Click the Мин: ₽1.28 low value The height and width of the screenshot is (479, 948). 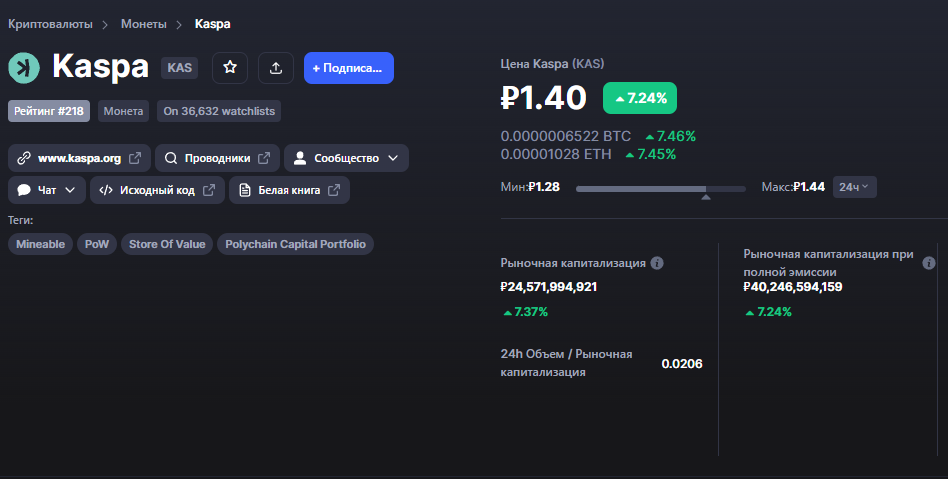coord(530,187)
